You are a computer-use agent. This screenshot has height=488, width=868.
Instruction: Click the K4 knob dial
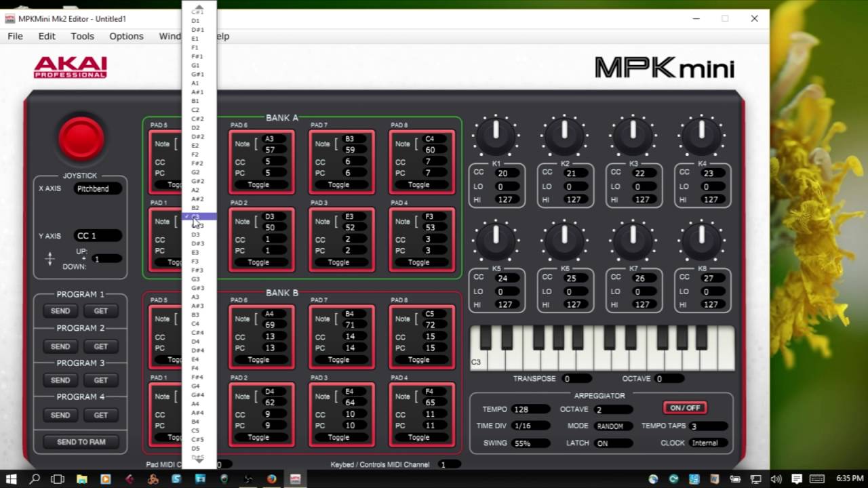click(x=702, y=135)
